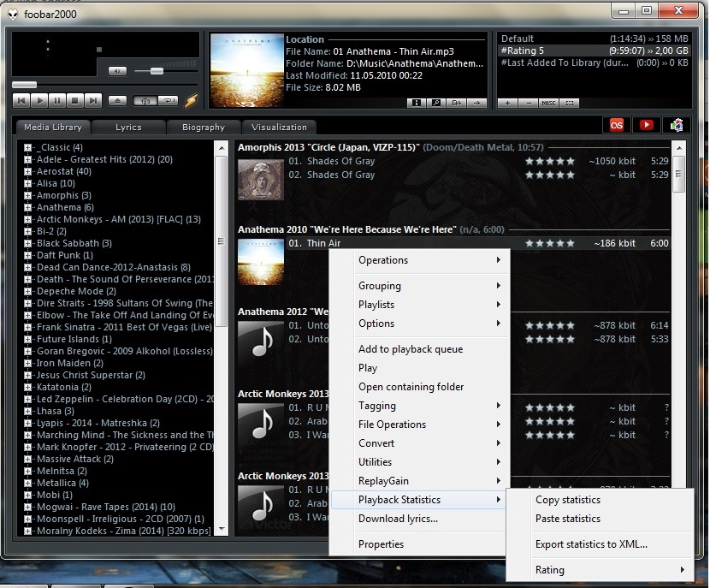This screenshot has width=710, height=588.
Task: Toggle the repeat-one track button
Action: 169,101
